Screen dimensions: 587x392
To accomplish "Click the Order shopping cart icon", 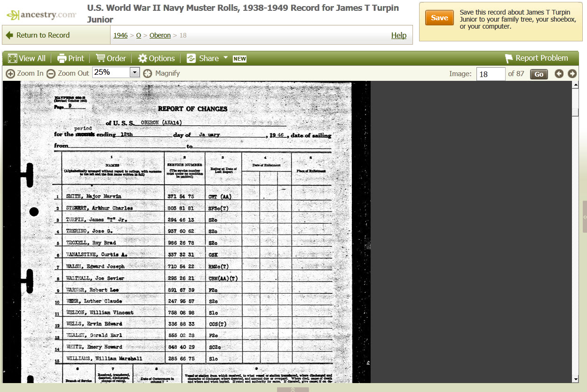I will tap(100, 58).
